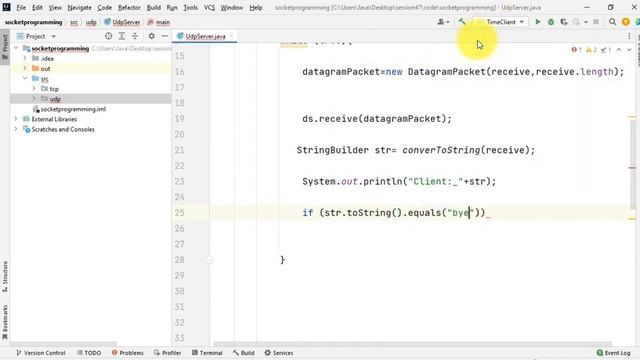The width and height of the screenshot is (640, 360).
Task: Open Project panel gear settings
Action: [151, 36]
